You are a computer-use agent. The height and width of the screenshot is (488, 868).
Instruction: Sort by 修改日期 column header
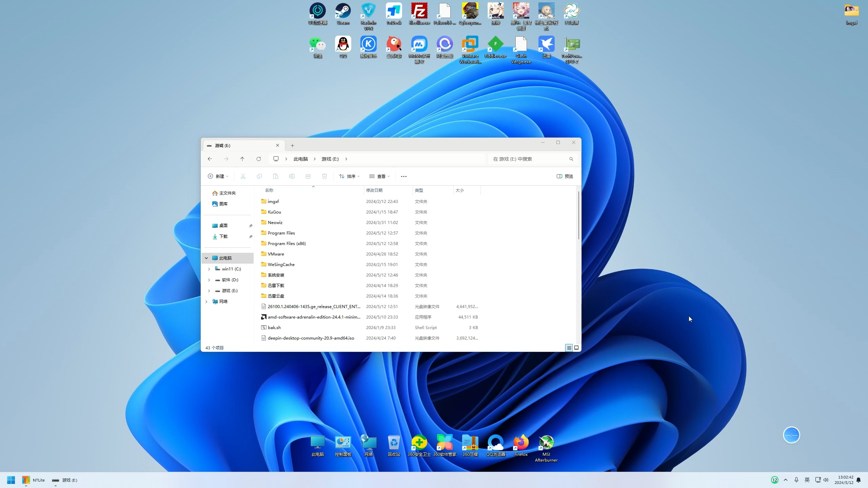(388, 190)
